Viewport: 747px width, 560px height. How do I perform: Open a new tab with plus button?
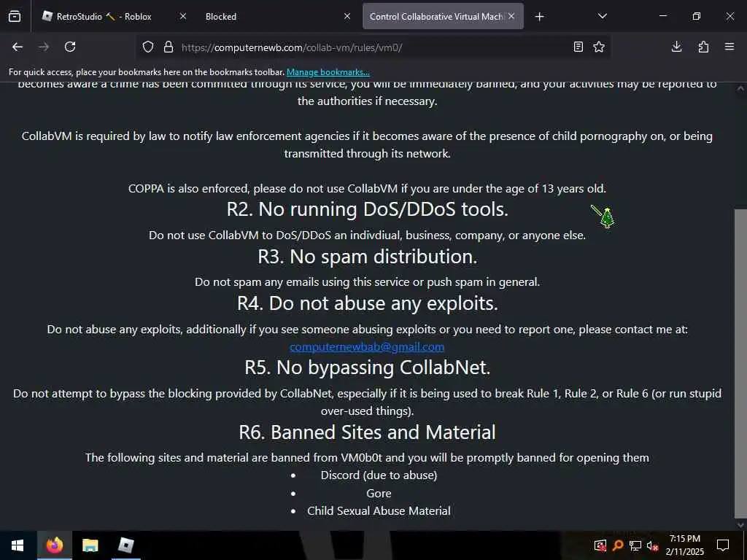539,17
